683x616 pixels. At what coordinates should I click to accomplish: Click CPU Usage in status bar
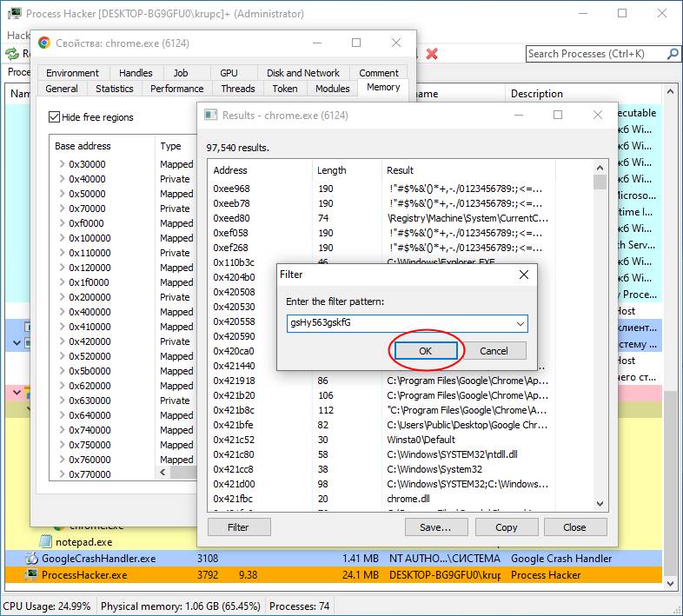coord(47,606)
